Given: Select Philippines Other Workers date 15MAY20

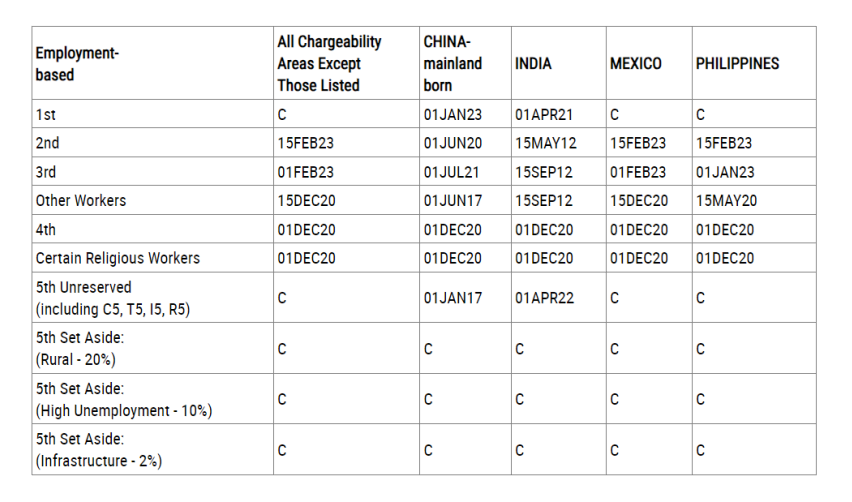Looking at the screenshot, I should tap(726, 200).
